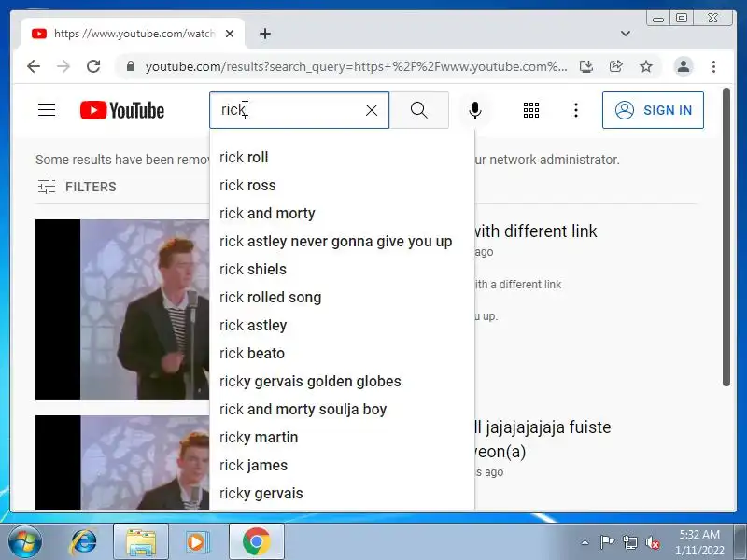Select suggestion 'rick shiels'
747x560 pixels.
(342, 270)
